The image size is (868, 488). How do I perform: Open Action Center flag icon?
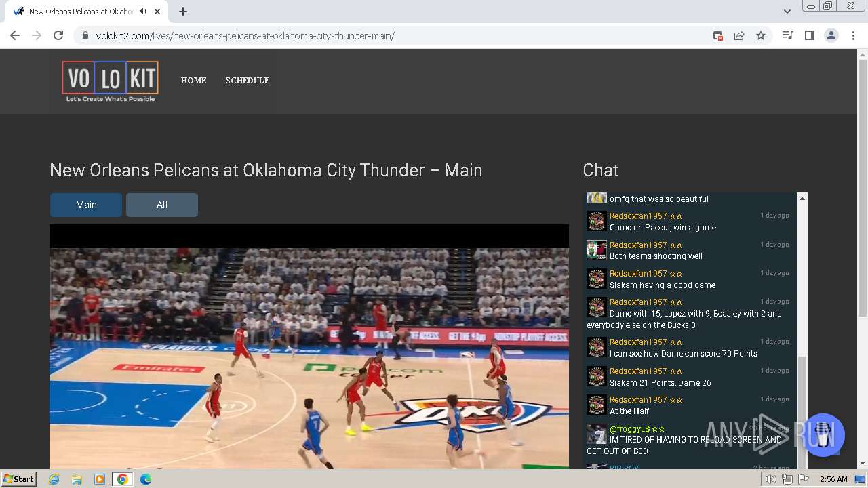point(803,479)
